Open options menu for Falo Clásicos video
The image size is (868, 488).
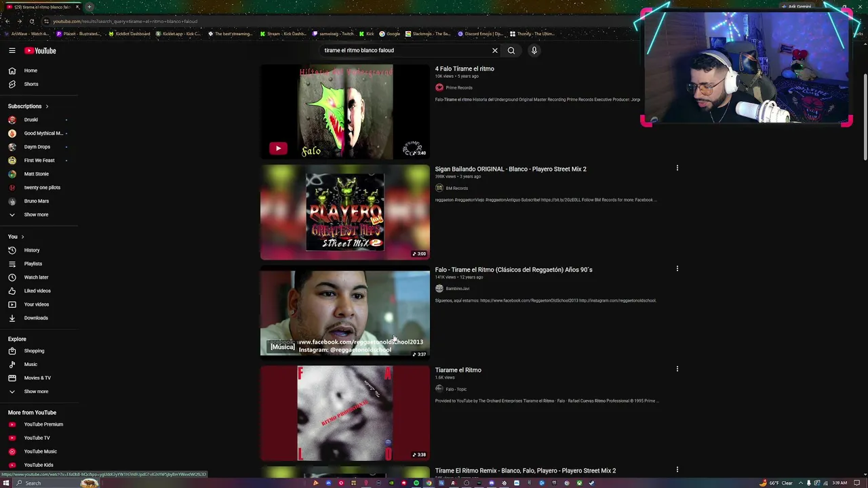click(x=677, y=268)
